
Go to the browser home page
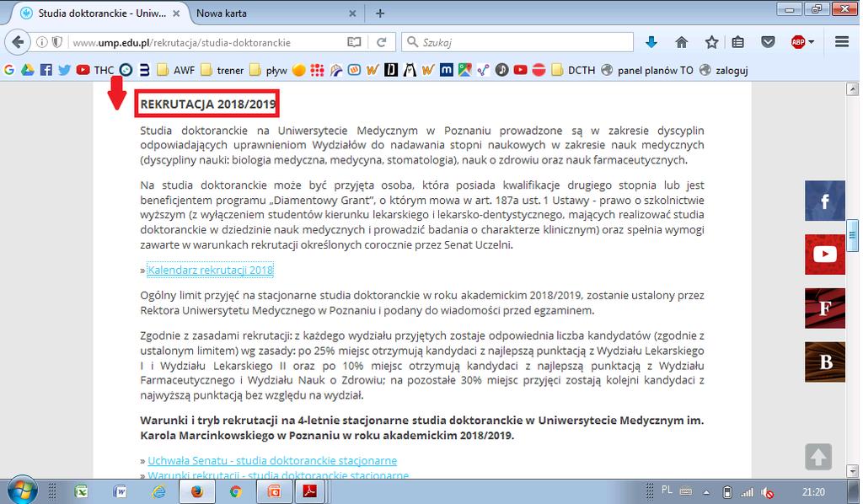pyautogui.click(x=681, y=42)
